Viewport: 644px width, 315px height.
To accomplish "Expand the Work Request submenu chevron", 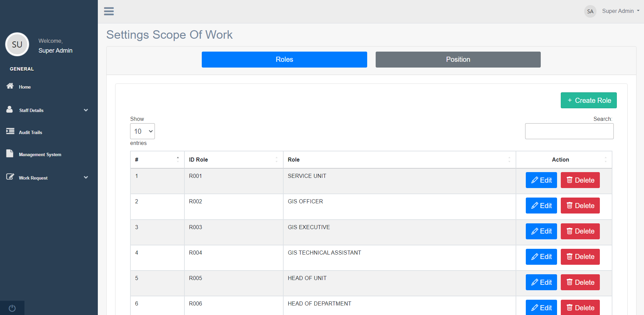I will tap(86, 178).
